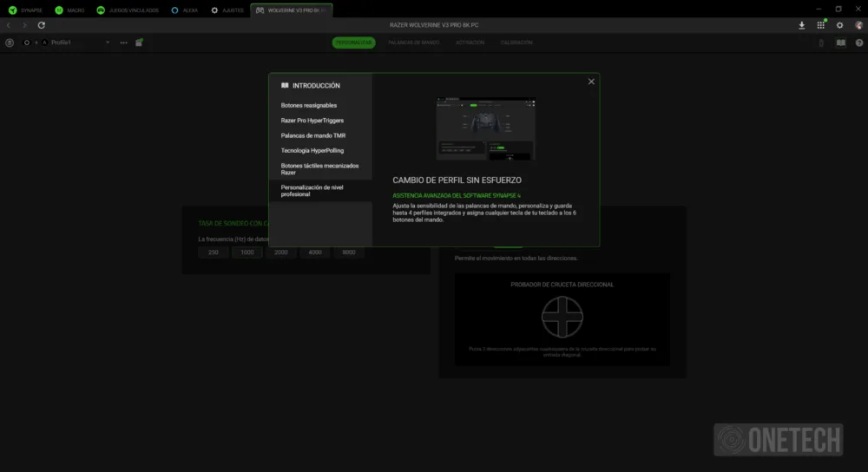
Task: Click the circular profile indicator icon
Action: pyautogui.click(x=27, y=43)
